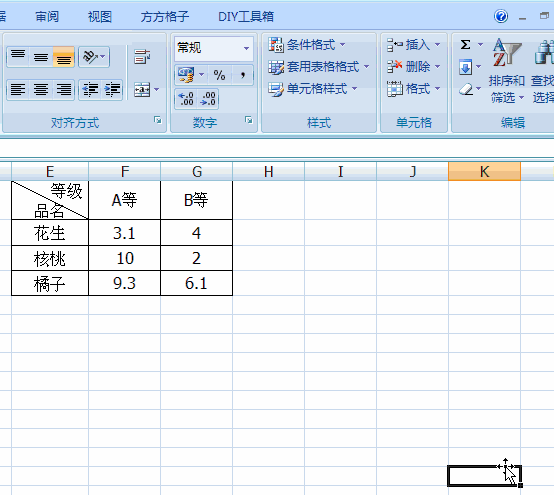The image size is (554, 495).
Task: Click the increase indent icon
Action: tap(112, 89)
